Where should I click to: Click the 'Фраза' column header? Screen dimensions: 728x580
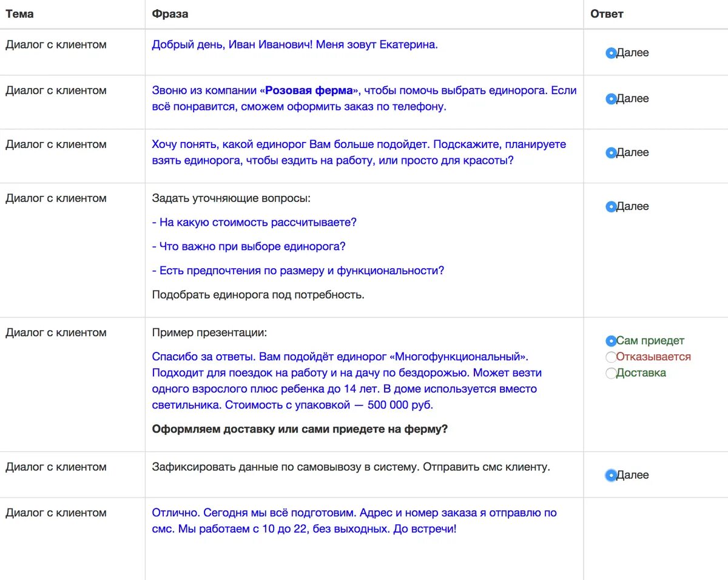point(170,13)
